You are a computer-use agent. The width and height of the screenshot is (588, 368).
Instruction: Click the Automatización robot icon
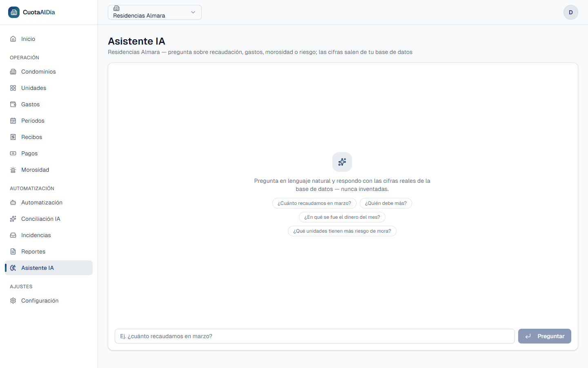click(x=13, y=202)
